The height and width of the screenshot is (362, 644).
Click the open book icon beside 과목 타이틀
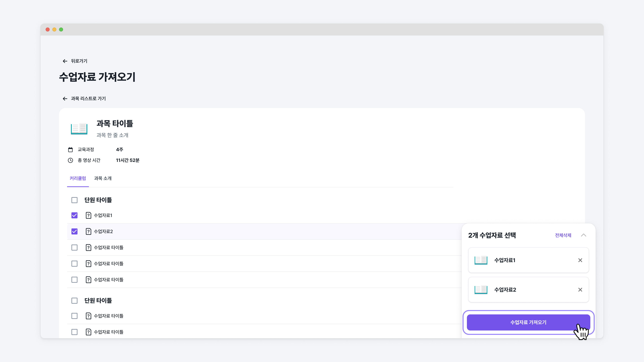(x=79, y=129)
